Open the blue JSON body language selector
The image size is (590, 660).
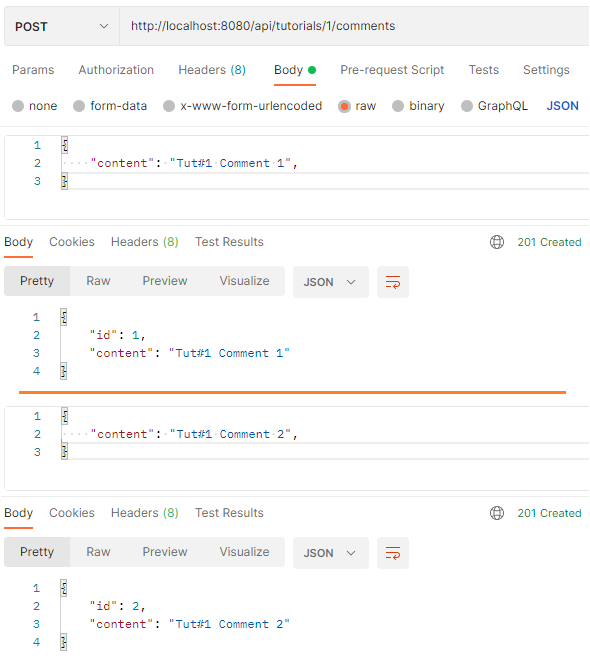click(x=562, y=106)
